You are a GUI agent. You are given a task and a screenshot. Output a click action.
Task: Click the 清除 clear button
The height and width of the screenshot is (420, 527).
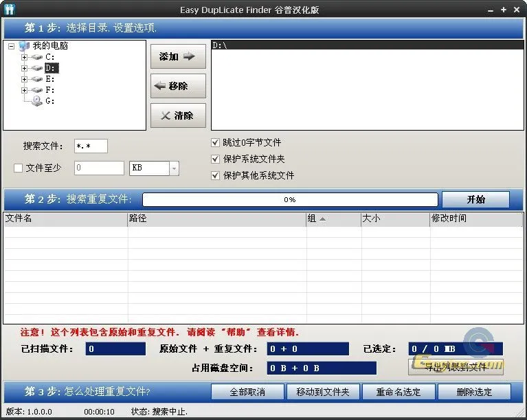pyautogui.click(x=178, y=115)
